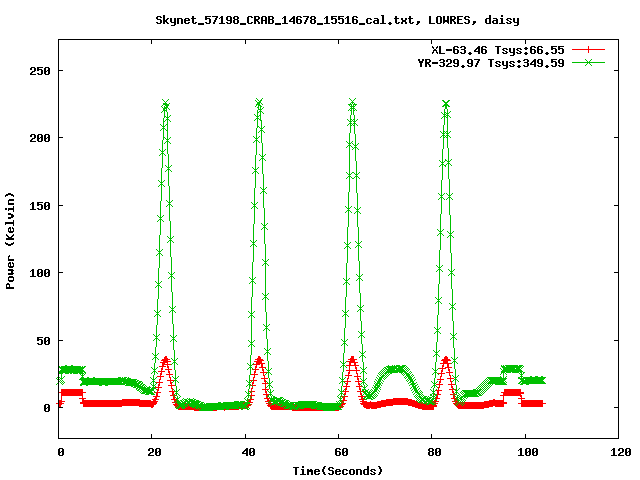Viewport: 640px width, 480px height.
Task: Select the XL-63.46 Tsys:66.55 legend label
Action: point(498,50)
